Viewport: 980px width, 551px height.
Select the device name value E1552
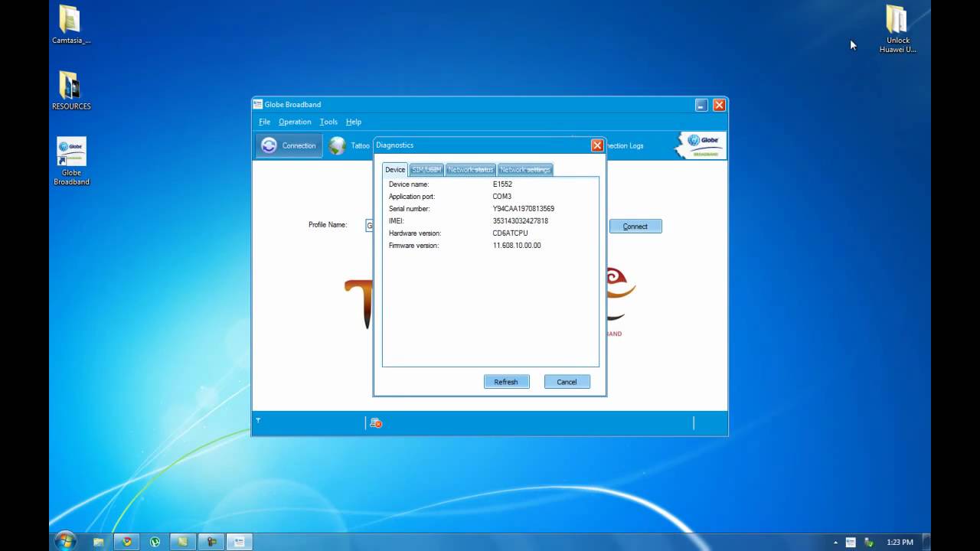click(x=502, y=184)
